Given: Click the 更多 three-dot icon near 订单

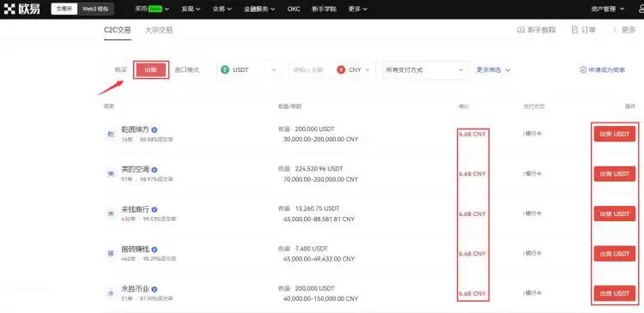Looking at the screenshot, I should click(x=615, y=29).
